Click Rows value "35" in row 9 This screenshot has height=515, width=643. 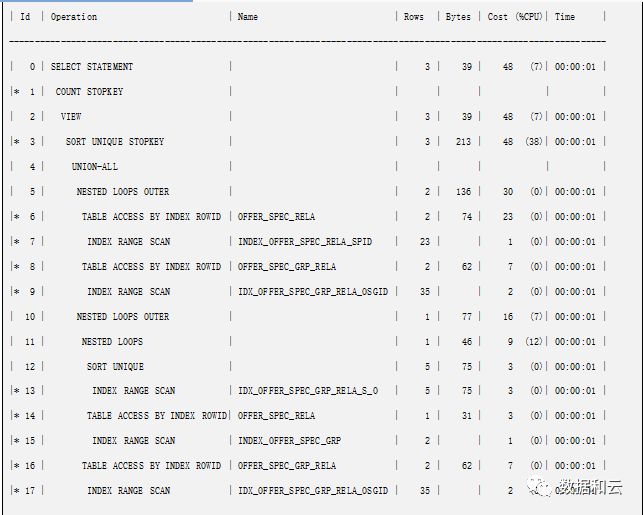tap(425, 292)
